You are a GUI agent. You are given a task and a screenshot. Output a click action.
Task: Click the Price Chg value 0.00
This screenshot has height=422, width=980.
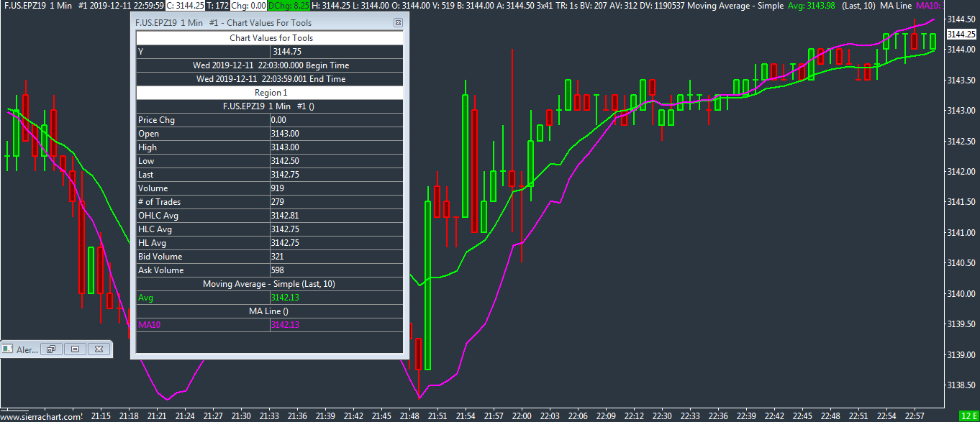pos(337,120)
